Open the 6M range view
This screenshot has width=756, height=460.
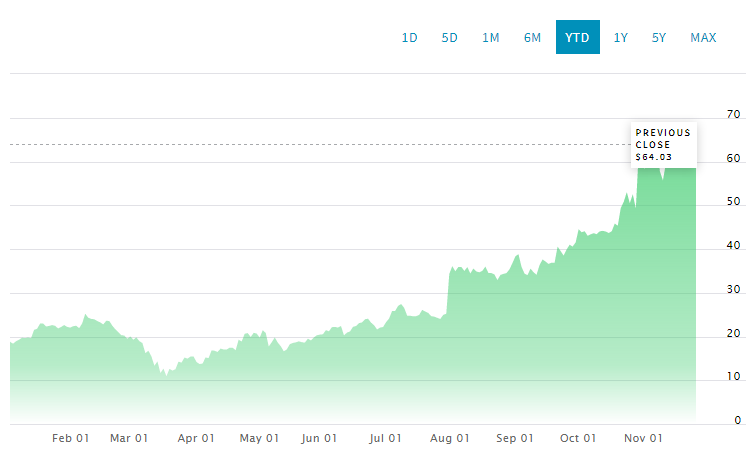[533, 38]
